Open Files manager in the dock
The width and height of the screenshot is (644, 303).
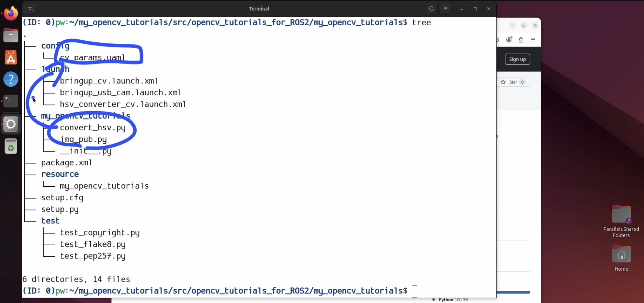11,35
